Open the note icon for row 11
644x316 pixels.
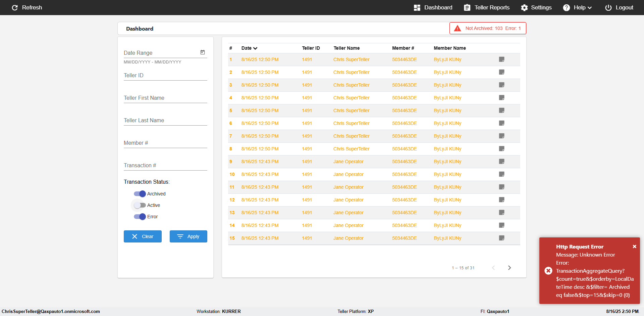502,187
